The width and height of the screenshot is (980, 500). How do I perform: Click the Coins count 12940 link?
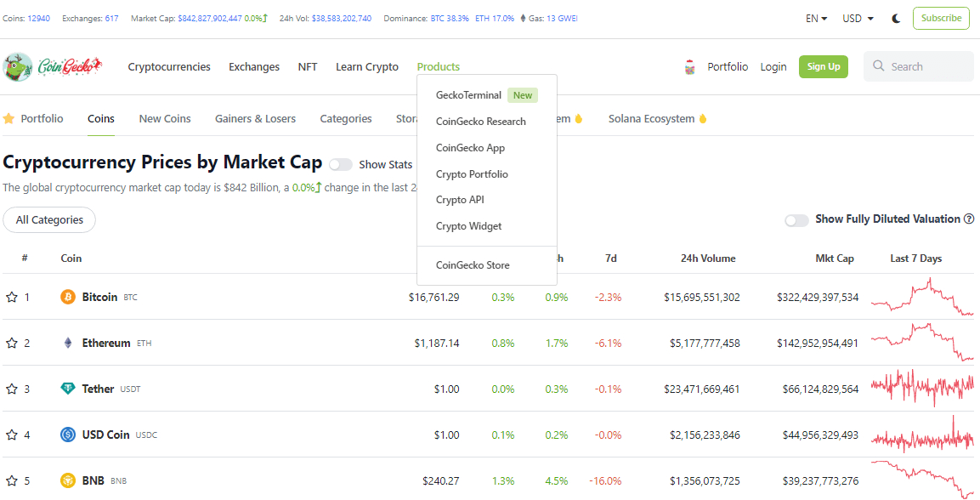coord(39,19)
